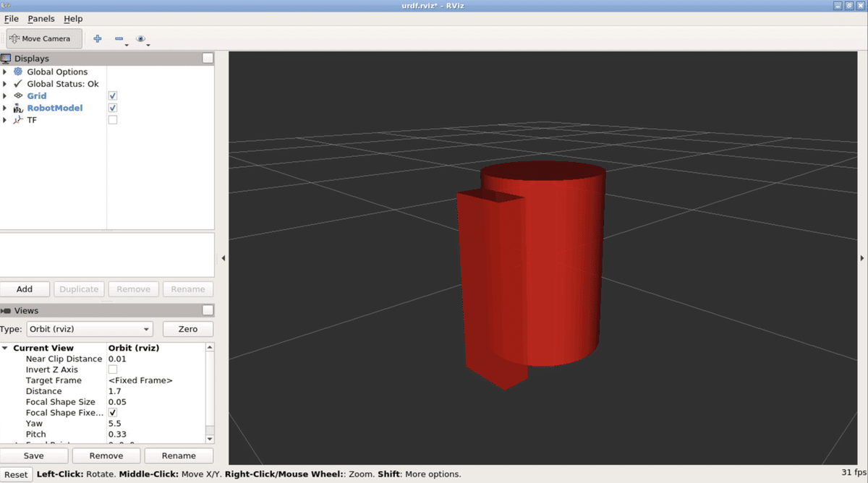This screenshot has width=868, height=483.
Task: Expand the Global Status tree row
Action: pyautogui.click(x=5, y=84)
